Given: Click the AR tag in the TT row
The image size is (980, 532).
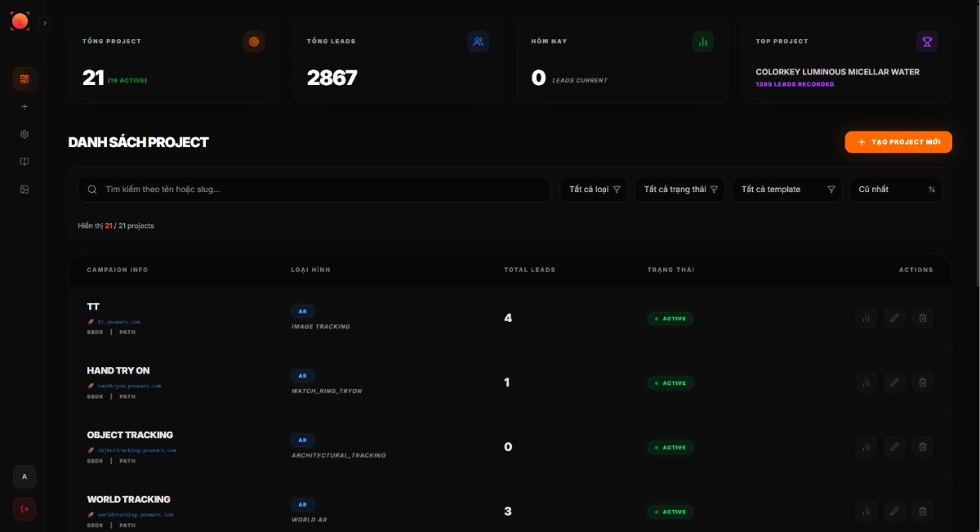Looking at the screenshot, I should click(x=302, y=311).
